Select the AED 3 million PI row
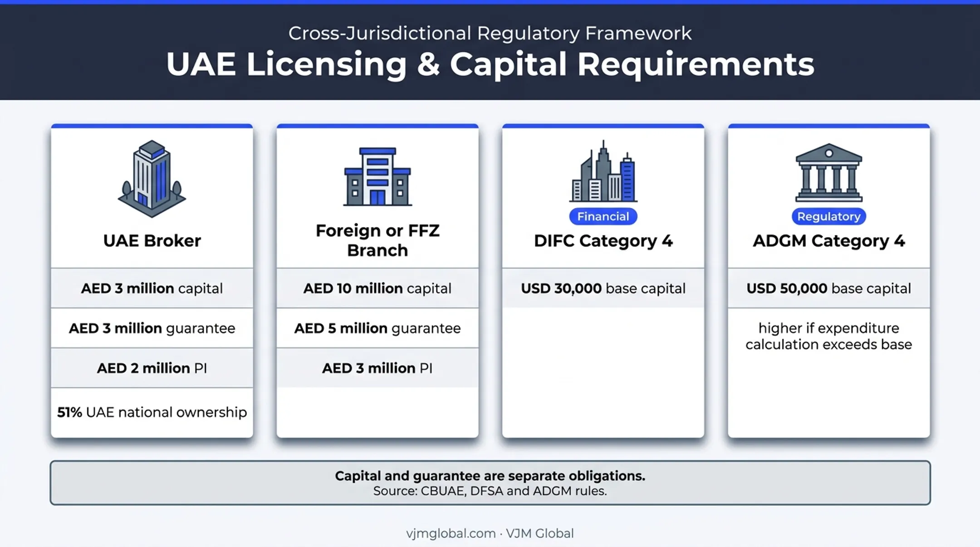The width and height of the screenshot is (980, 547). click(377, 368)
